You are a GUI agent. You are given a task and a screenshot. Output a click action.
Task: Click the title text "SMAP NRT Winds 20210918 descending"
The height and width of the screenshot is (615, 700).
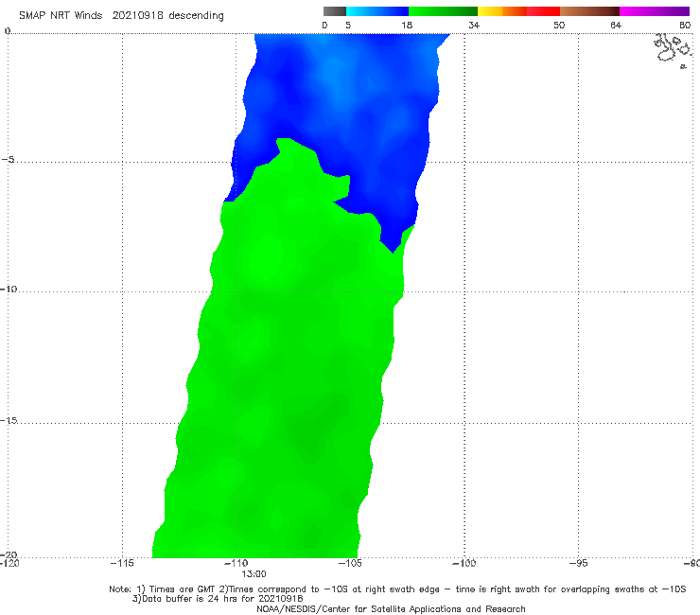pyautogui.click(x=121, y=16)
